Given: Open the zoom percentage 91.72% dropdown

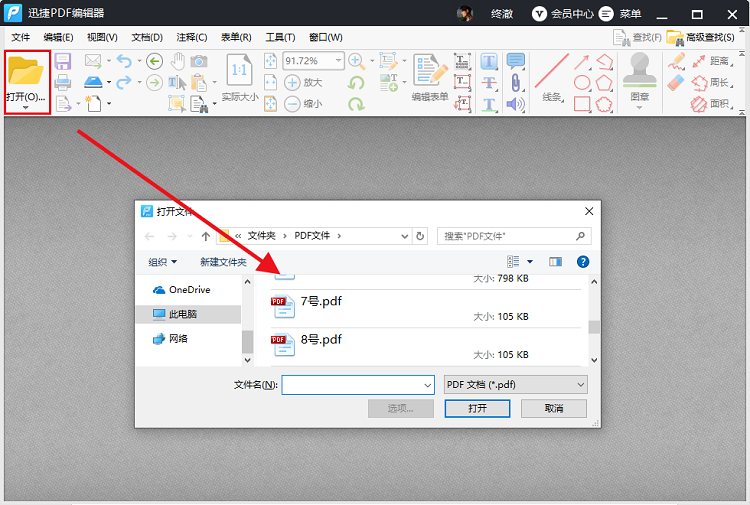Looking at the screenshot, I should tap(338, 61).
